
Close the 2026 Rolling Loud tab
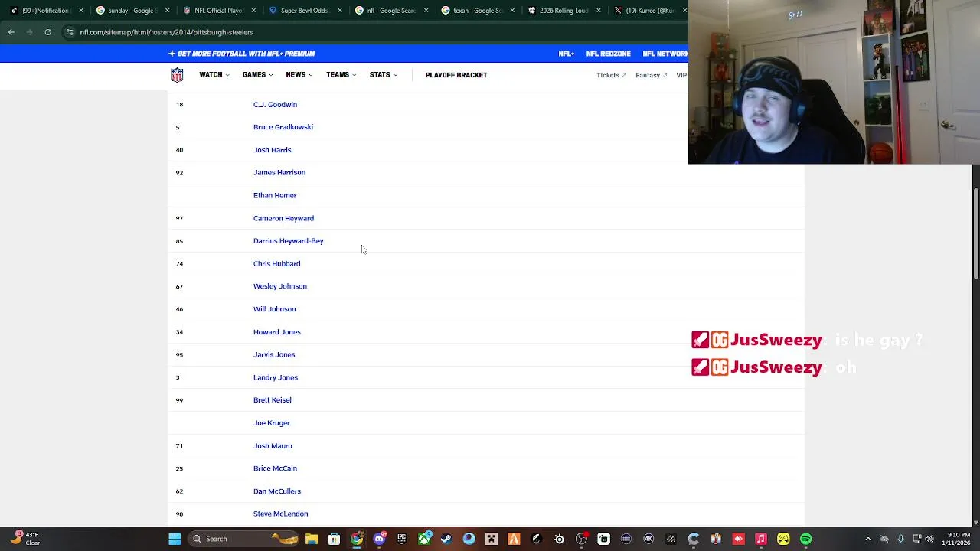599,11
